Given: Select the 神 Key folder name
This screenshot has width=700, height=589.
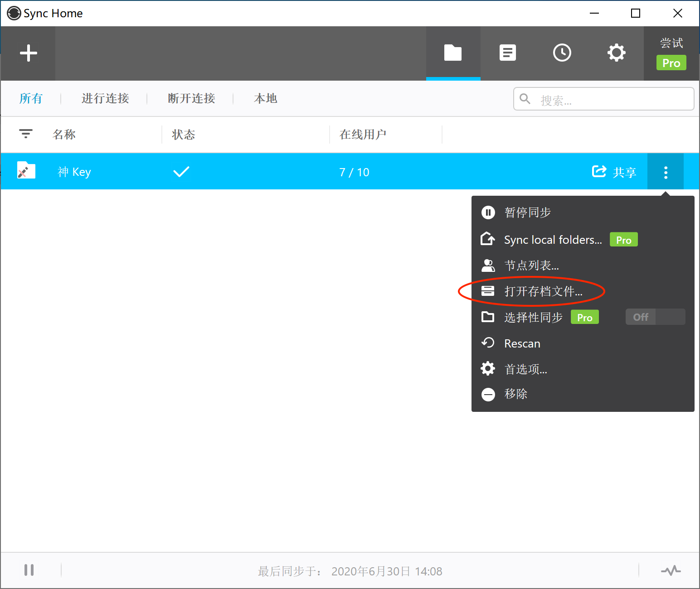Looking at the screenshot, I should tap(74, 172).
